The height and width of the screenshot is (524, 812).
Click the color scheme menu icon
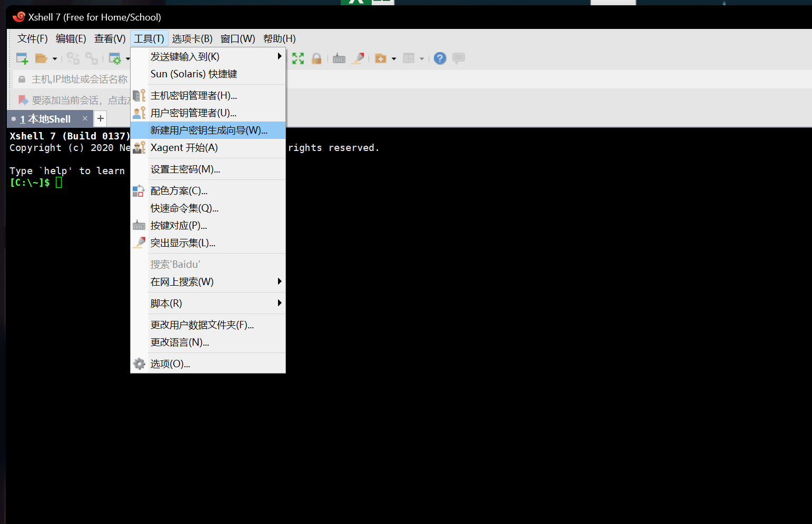138,190
